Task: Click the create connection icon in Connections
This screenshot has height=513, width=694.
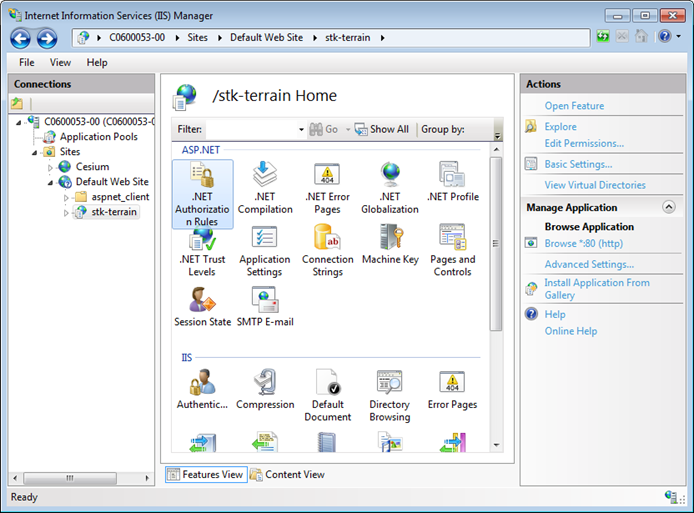Action: click(17, 104)
